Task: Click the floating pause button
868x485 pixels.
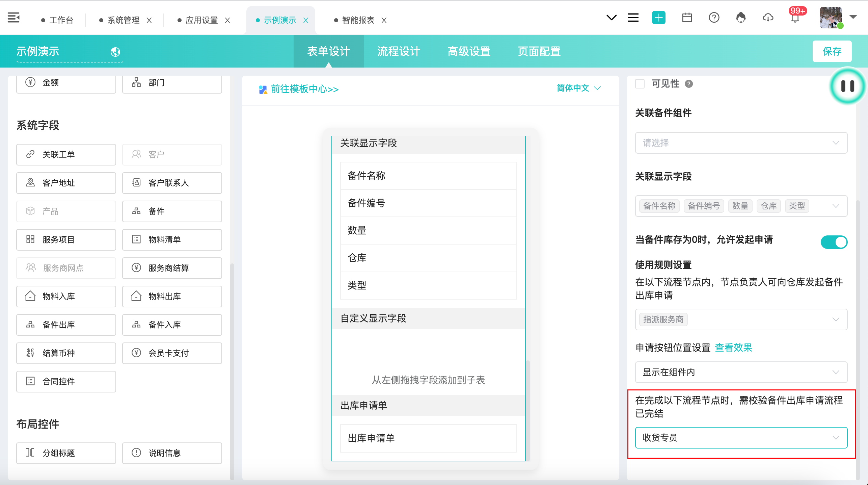Action: pyautogui.click(x=847, y=86)
